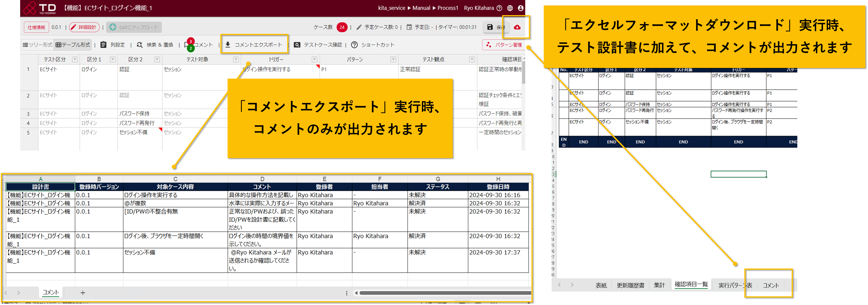Click the 2024-09-30 17:37 date cell
This screenshot has width=868, height=305.
tap(498, 260)
